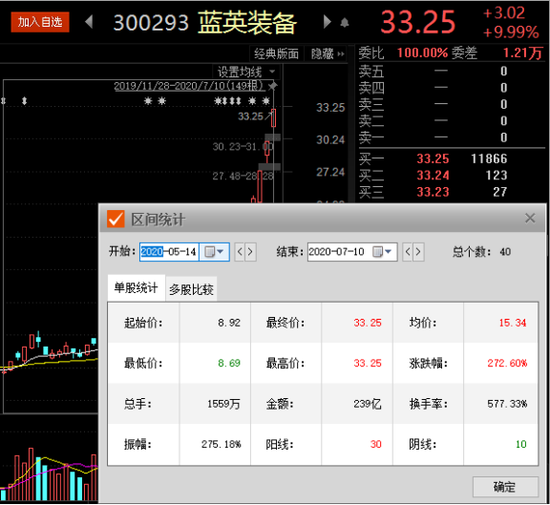The width and height of the screenshot is (550, 505).
Task: Toggle the orange 区间统计 checkbox icon
Action: tap(116, 219)
